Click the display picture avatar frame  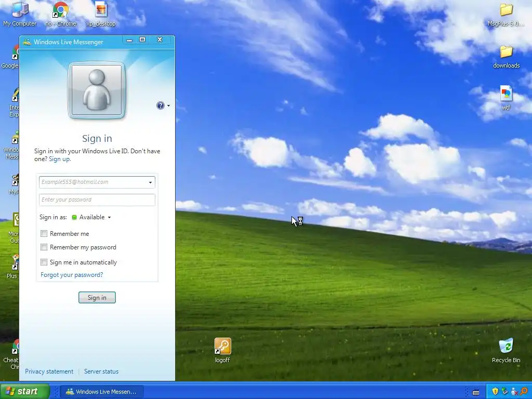coord(97,90)
